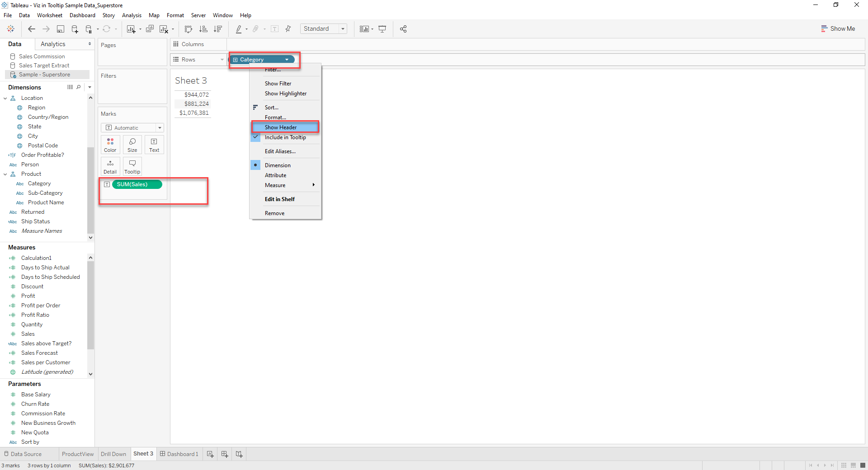
Task: Click the Show Me button
Action: (838, 29)
